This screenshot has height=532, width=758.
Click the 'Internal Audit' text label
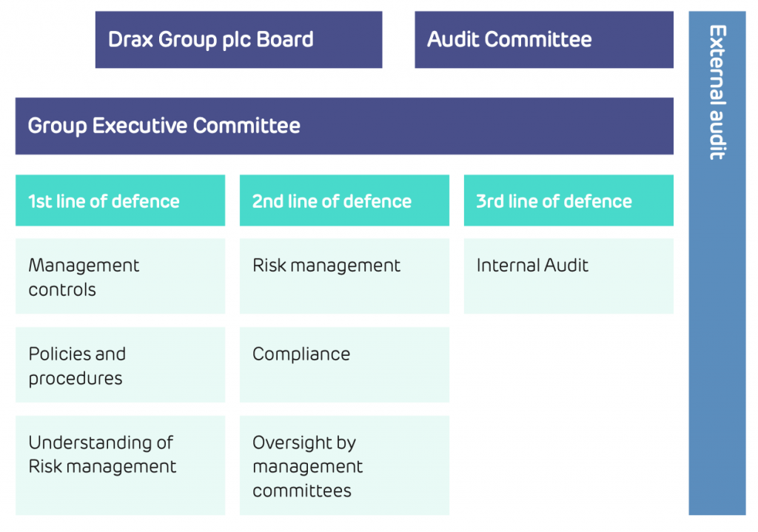point(532,266)
